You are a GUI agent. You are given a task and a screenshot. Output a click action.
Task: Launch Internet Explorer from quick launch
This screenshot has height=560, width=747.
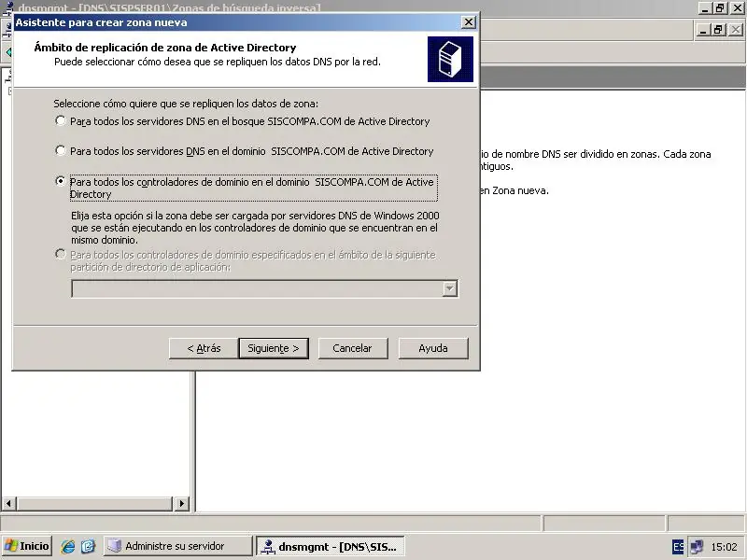[x=67, y=546]
